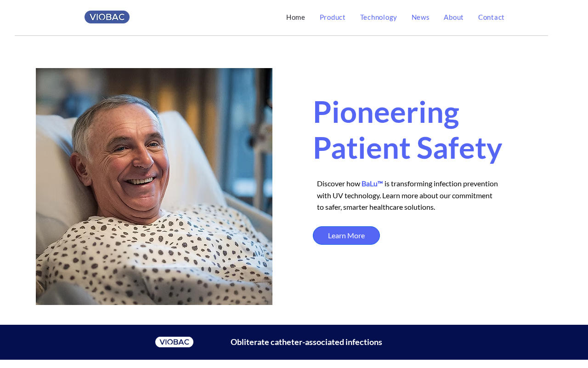Viewport: 588px width, 368px height.
Task: Follow the BaLu™ link in the description
Action: pos(372,184)
